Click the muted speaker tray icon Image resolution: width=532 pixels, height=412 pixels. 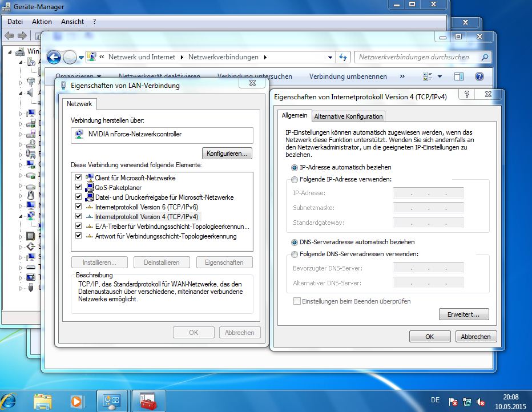(x=481, y=402)
